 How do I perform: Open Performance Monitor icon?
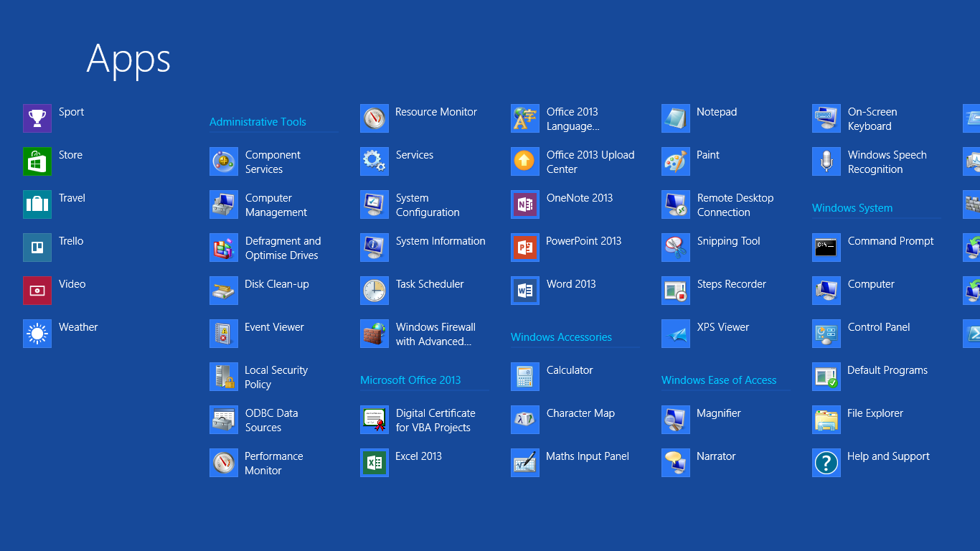click(224, 463)
